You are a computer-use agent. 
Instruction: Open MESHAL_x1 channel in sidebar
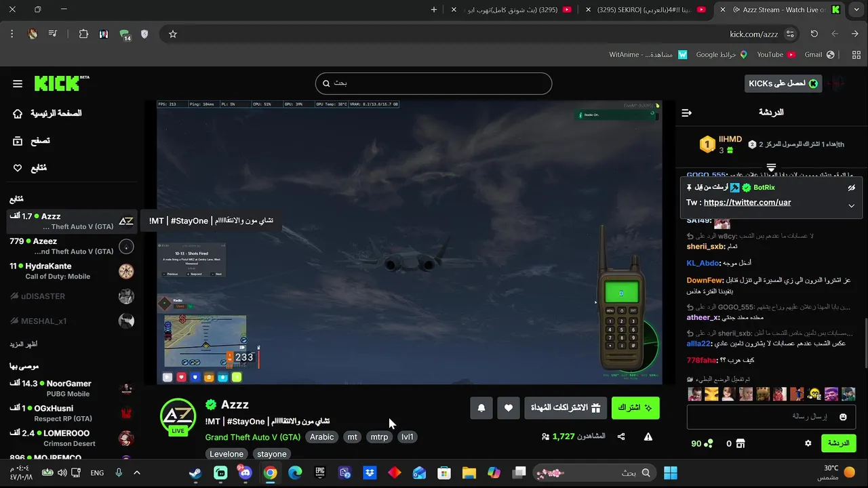(71, 321)
